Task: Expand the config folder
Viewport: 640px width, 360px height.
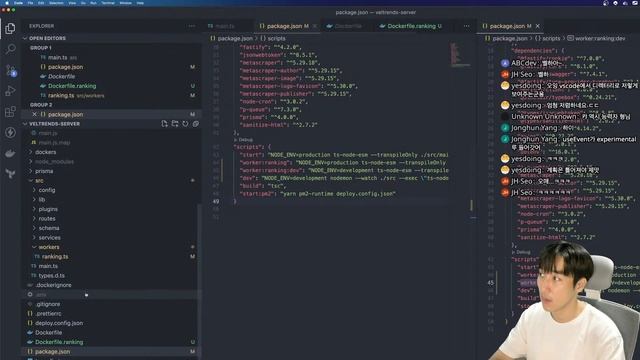Action: 47,190
